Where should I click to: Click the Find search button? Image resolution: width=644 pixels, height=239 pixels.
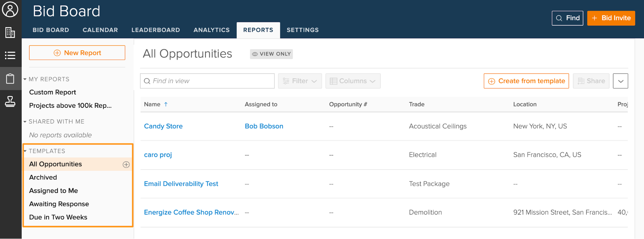567,18
